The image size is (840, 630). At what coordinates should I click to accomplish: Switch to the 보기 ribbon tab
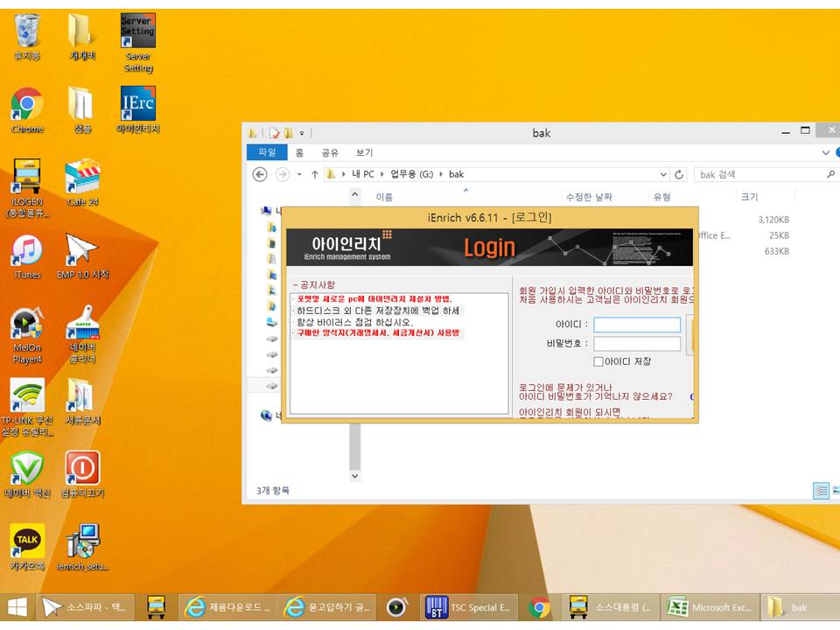tap(364, 152)
